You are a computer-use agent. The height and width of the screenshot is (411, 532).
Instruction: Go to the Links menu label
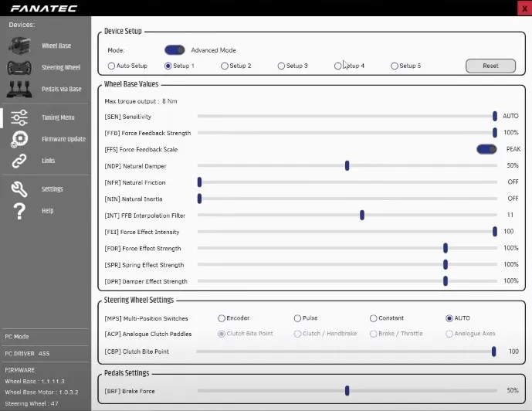tap(48, 161)
